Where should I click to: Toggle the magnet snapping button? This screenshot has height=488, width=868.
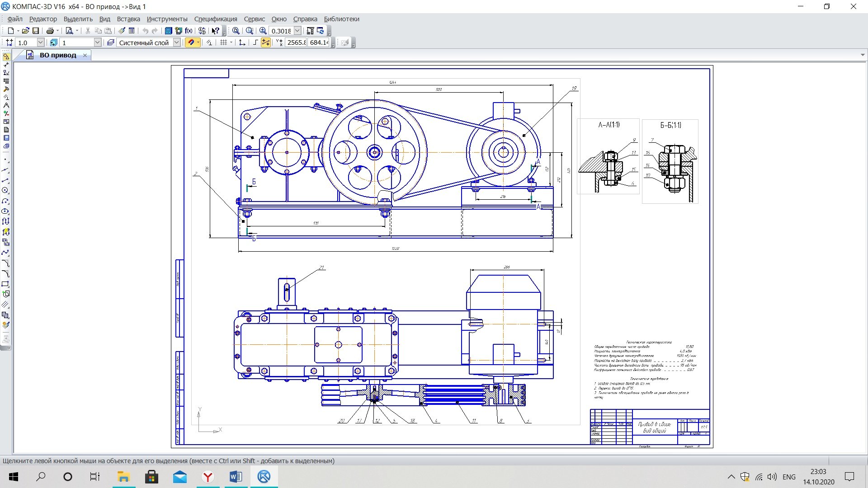coord(191,42)
